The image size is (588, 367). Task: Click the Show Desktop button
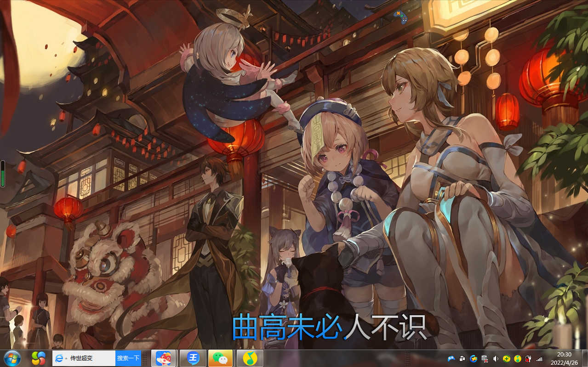(584, 358)
